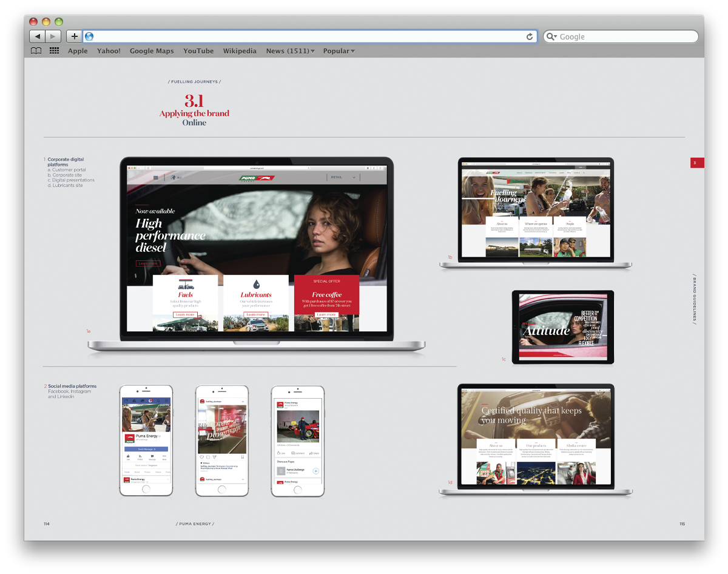Image resolution: width=728 pixels, height=574 pixels.
Task: Click the fuel station icon above Fuels
Action: (186, 284)
